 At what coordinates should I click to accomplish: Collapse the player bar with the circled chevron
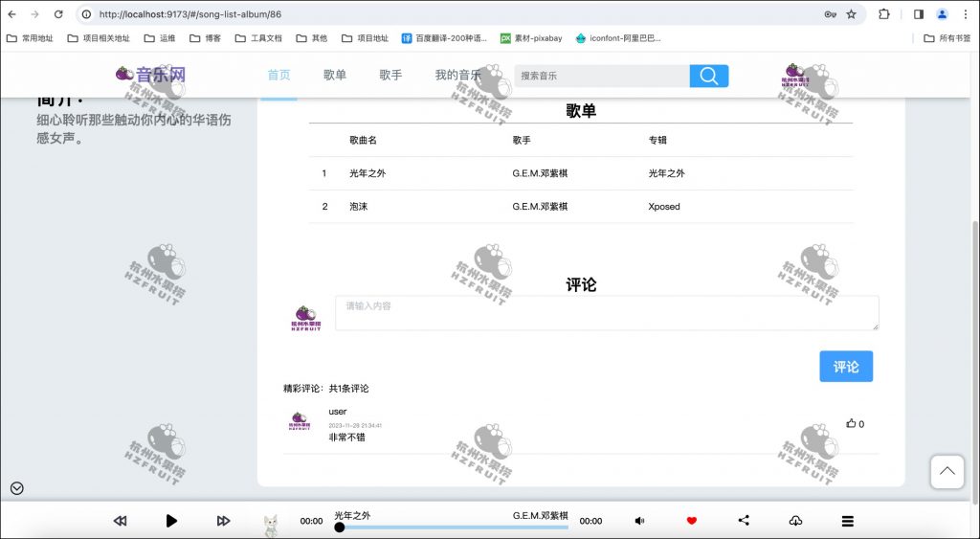click(x=17, y=488)
